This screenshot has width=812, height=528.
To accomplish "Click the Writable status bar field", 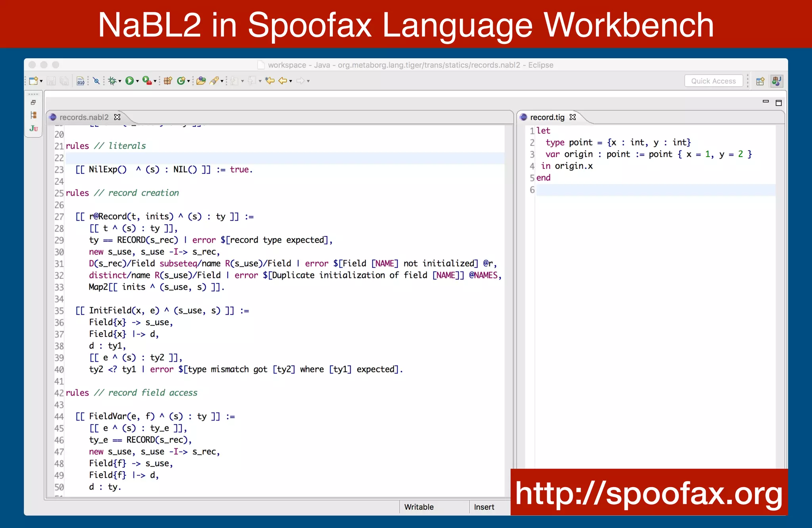I will coord(419,507).
